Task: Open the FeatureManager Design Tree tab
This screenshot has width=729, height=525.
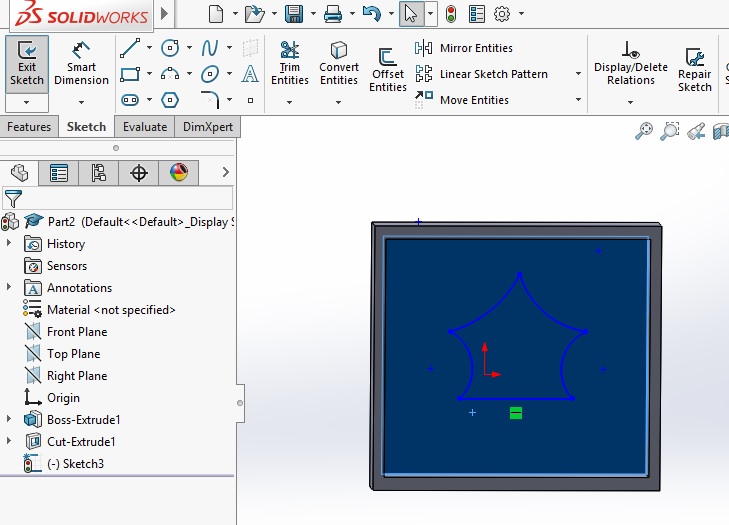Action: pyautogui.click(x=19, y=173)
